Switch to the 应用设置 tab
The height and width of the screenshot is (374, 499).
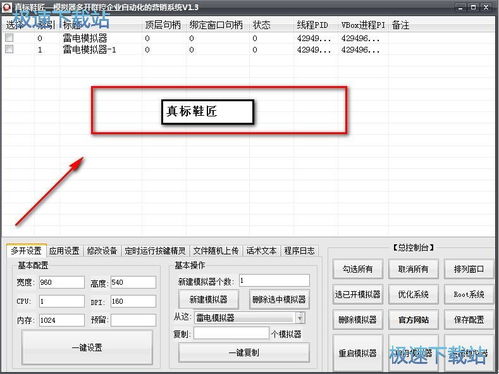tap(64, 251)
